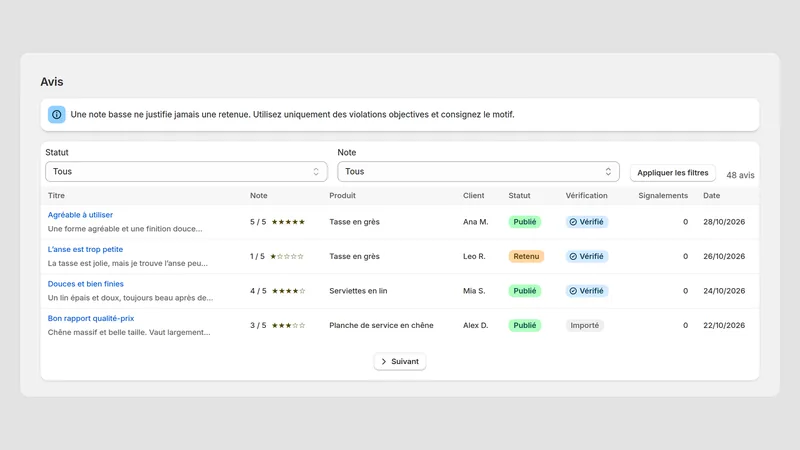Click excerpt 'La tasse est jolie, mais je trouve...'
Viewport: 800px width, 450px height.
[128, 263]
